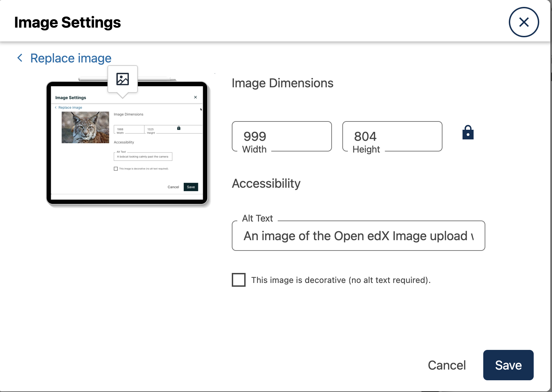The width and height of the screenshot is (552, 392).
Task: Click the Accessibility section heading
Action: (x=266, y=184)
